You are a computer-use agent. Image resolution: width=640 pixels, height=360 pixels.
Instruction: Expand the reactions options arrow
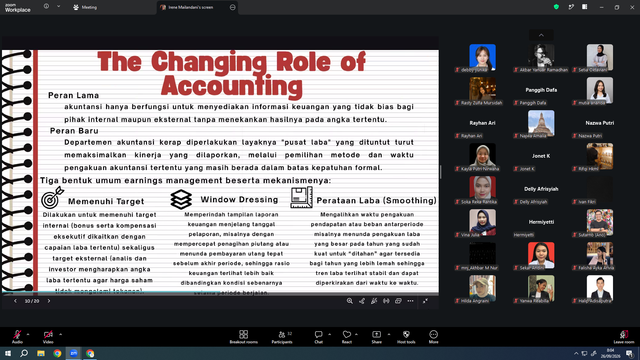tap(356, 334)
